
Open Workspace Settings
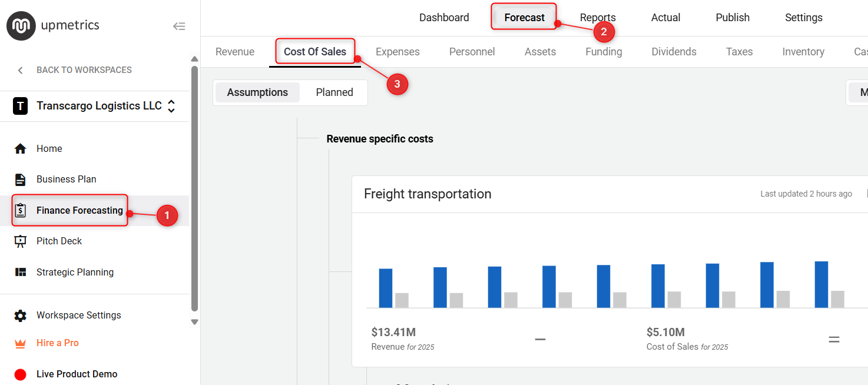[79, 316]
